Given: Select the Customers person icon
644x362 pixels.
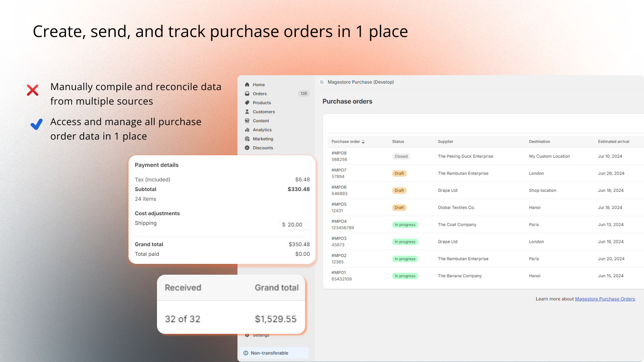Looking at the screenshot, I should [247, 111].
